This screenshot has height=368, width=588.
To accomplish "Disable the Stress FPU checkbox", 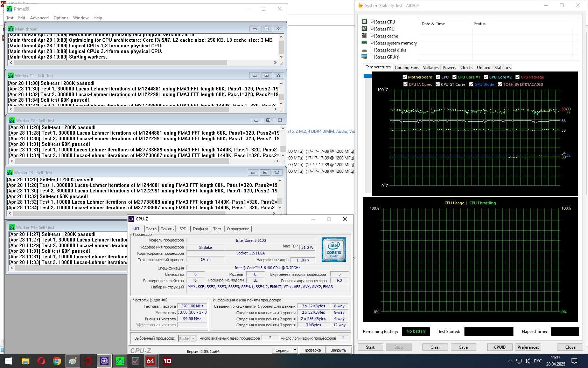I will click(x=372, y=29).
